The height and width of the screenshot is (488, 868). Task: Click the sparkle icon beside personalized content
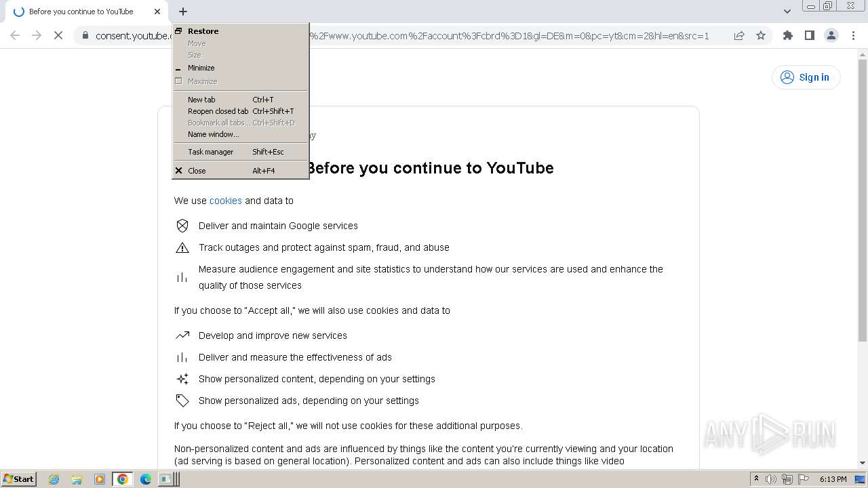point(182,379)
